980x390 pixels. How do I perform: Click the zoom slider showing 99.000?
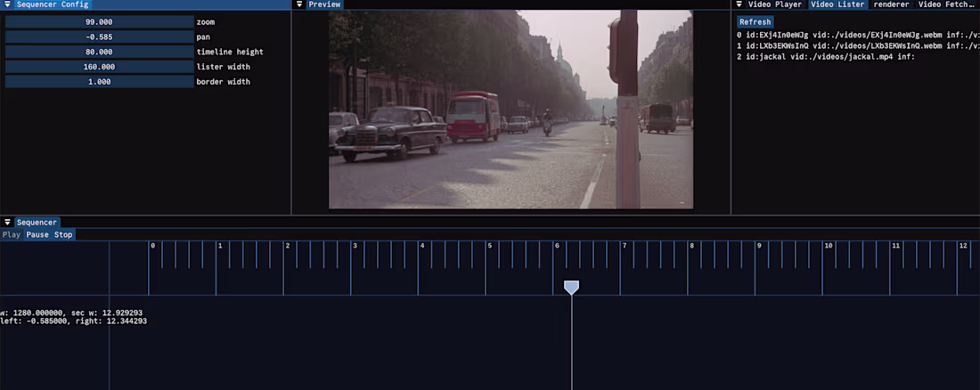(x=100, y=22)
